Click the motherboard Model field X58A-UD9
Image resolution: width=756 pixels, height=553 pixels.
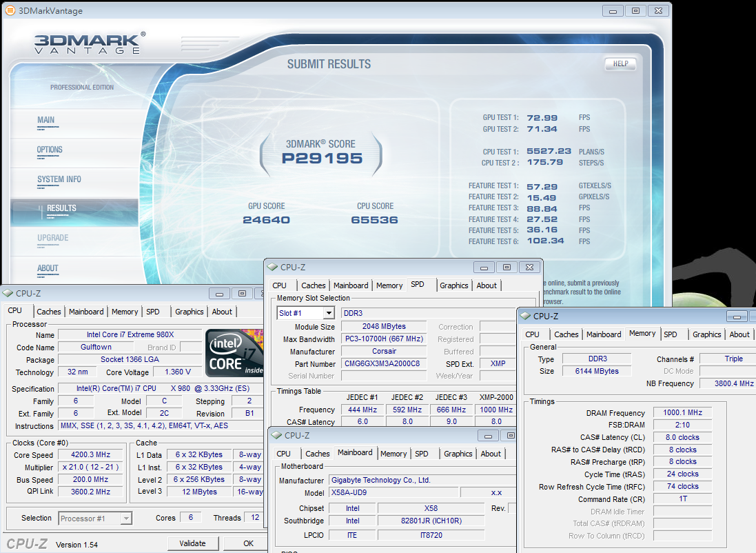click(394, 493)
